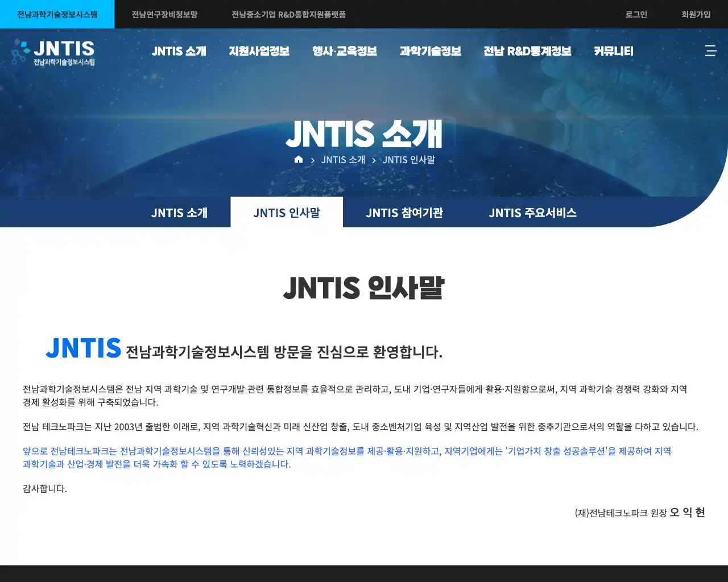Open the 과학기술정보 menu
Viewport: 728px width, 582px height.
coord(431,51)
